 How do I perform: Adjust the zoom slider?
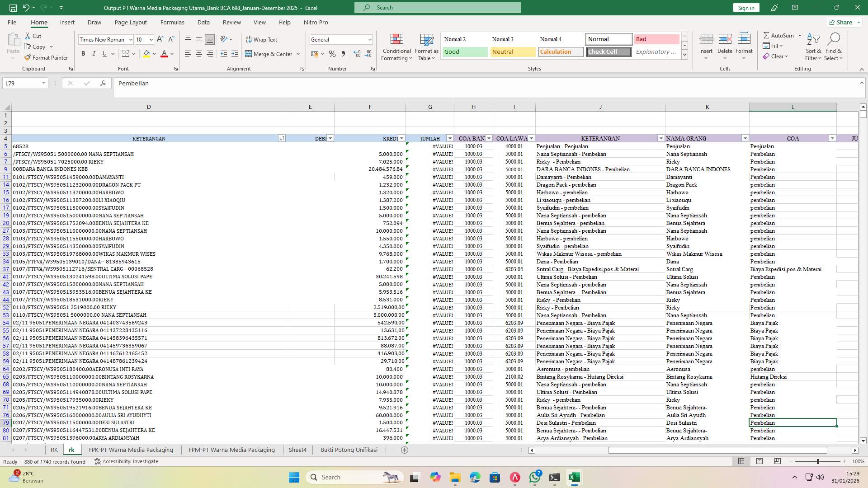(x=818, y=461)
